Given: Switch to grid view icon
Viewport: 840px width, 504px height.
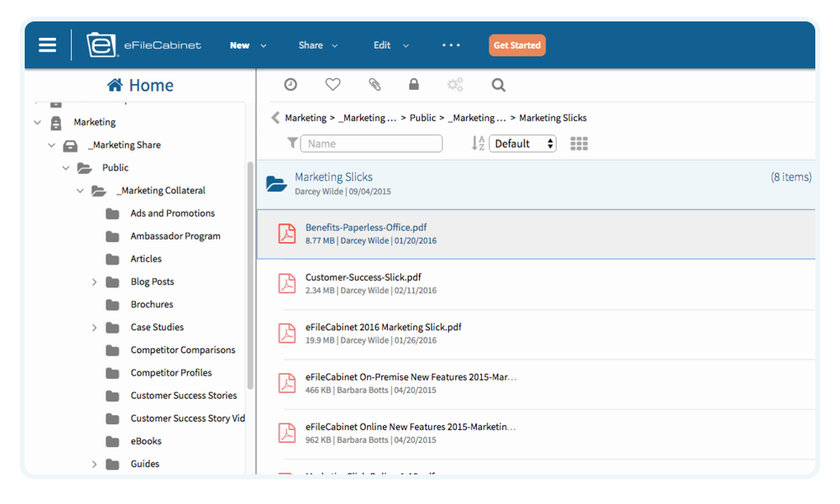Looking at the screenshot, I should click(x=579, y=143).
